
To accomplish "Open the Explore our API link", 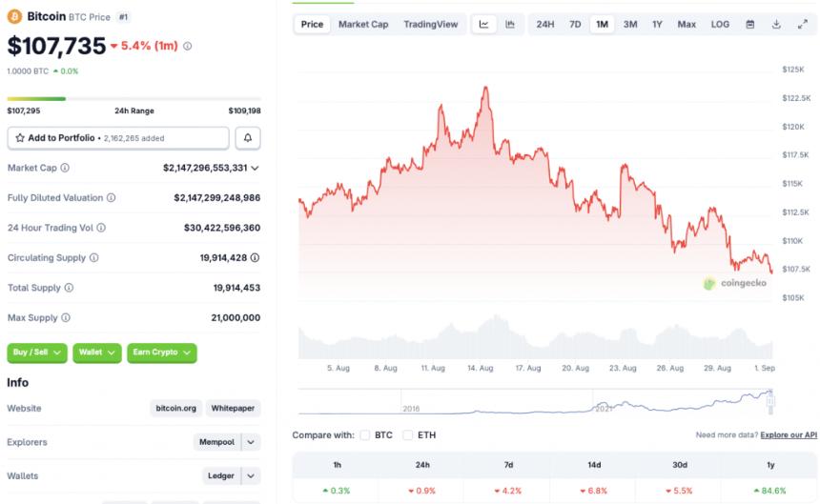I will point(789,435).
